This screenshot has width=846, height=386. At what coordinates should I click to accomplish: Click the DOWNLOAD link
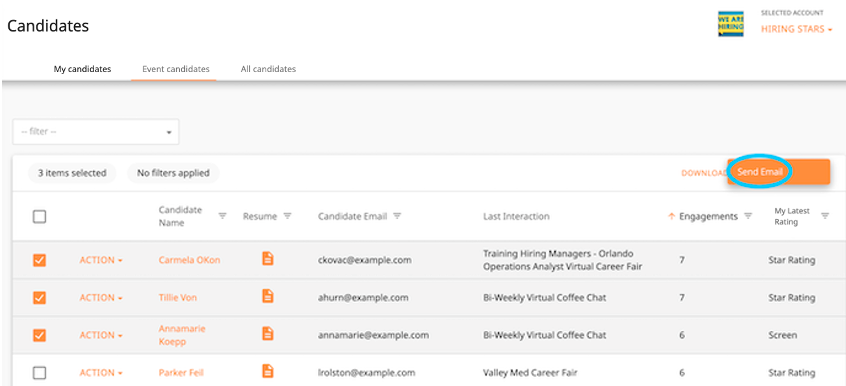pyautogui.click(x=704, y=173)
